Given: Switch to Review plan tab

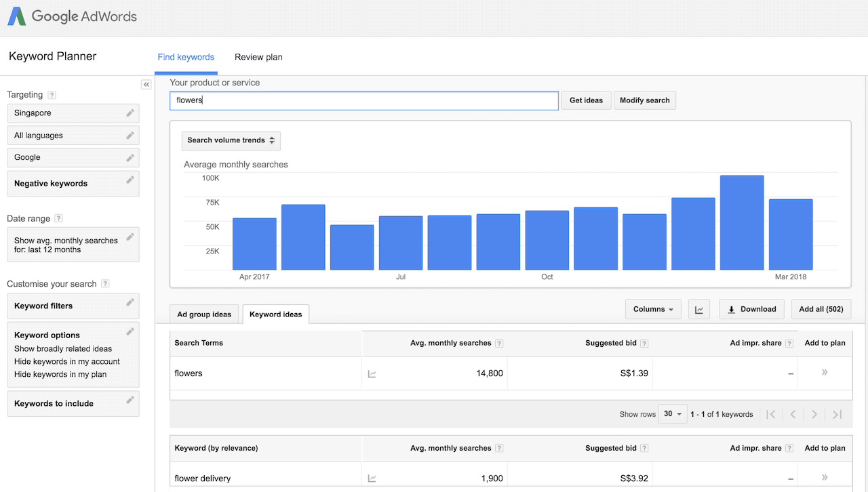Looking at the screenshot, I should pyautogui.click(x=258, y=57).
